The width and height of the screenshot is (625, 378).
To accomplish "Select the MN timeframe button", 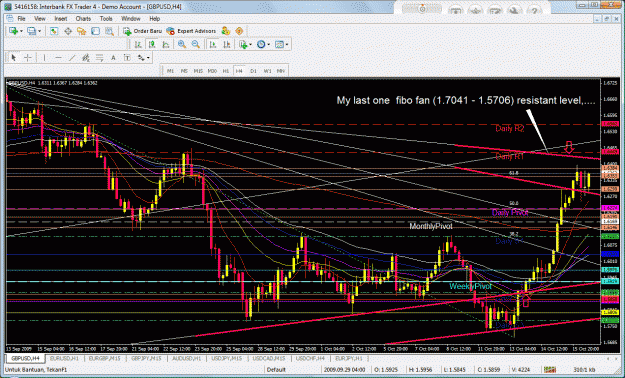I will (281, 71).
